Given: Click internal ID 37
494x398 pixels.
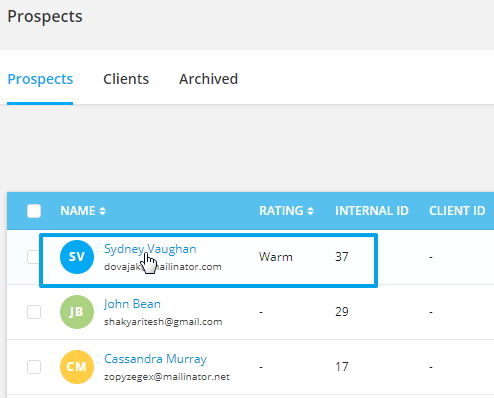Looking at the screenshot, I should pyautogui.click(x=342, y=257).
